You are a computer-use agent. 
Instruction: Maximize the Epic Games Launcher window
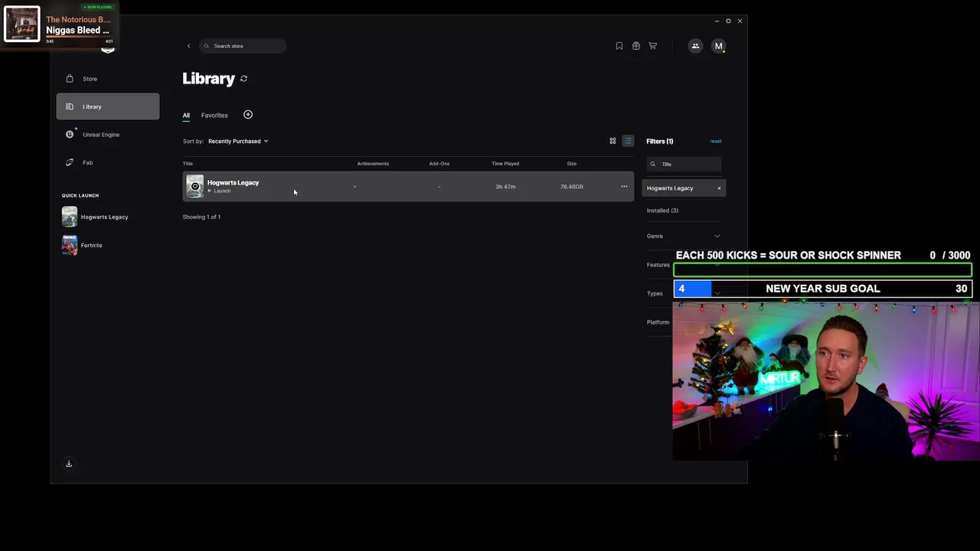(x=728, y=21)
